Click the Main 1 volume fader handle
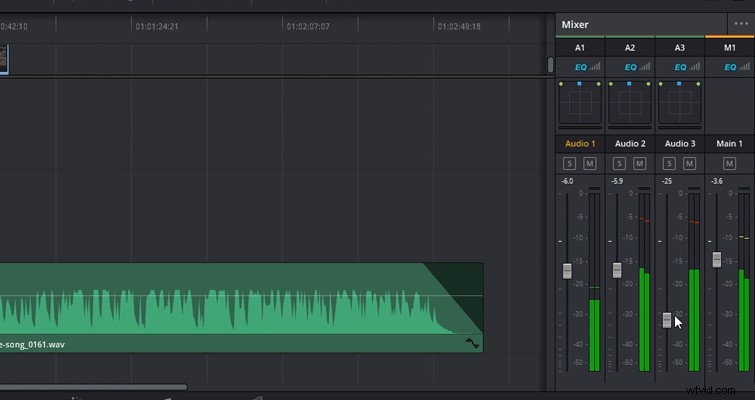755x400 pixels. tap(717, 259)
